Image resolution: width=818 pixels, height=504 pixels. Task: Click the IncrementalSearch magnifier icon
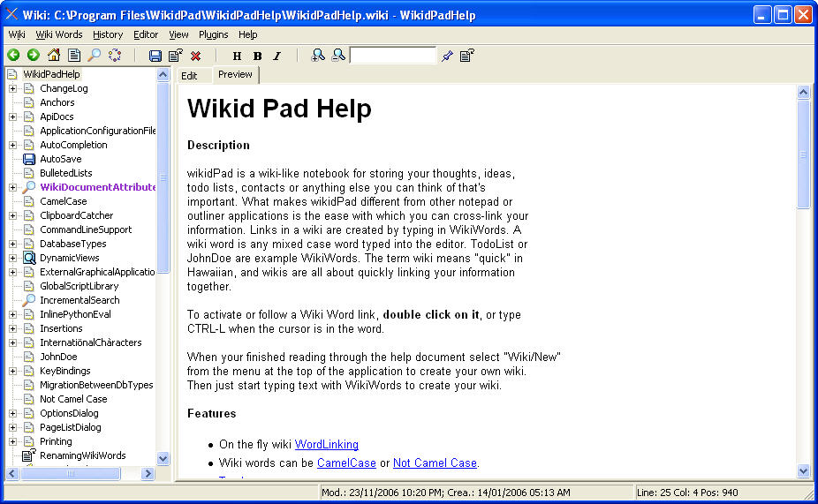[28, 300]
